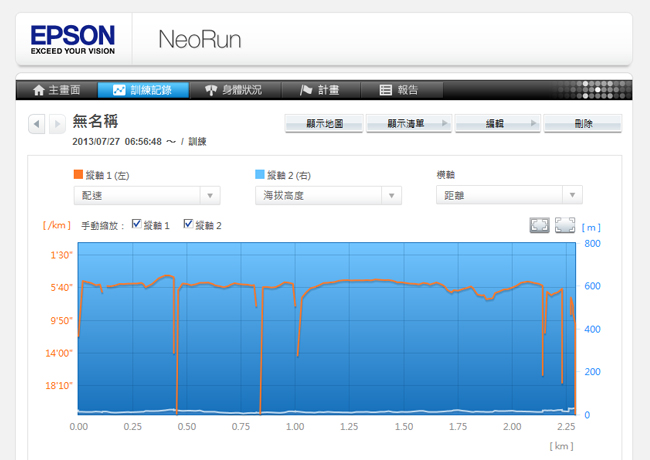Image resolution: width=650 pixels, height=460 pixels.
Task: Click the orange 縱軸 1 color swatch
Action: coord(78,174)
